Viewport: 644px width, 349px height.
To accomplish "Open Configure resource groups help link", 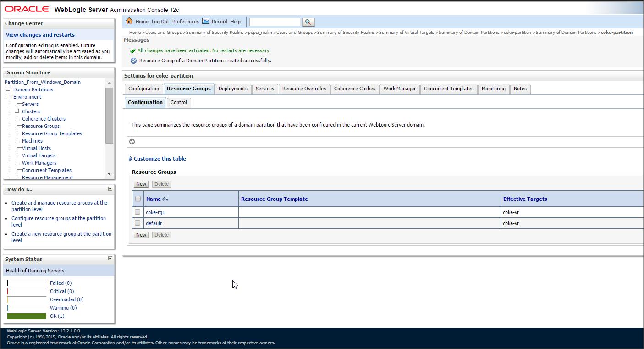I will (x=59, y=222).
